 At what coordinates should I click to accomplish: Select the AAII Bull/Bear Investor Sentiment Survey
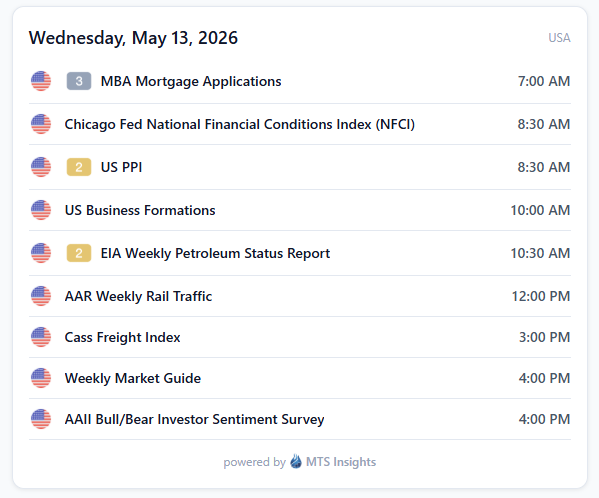tap(300, 419)
